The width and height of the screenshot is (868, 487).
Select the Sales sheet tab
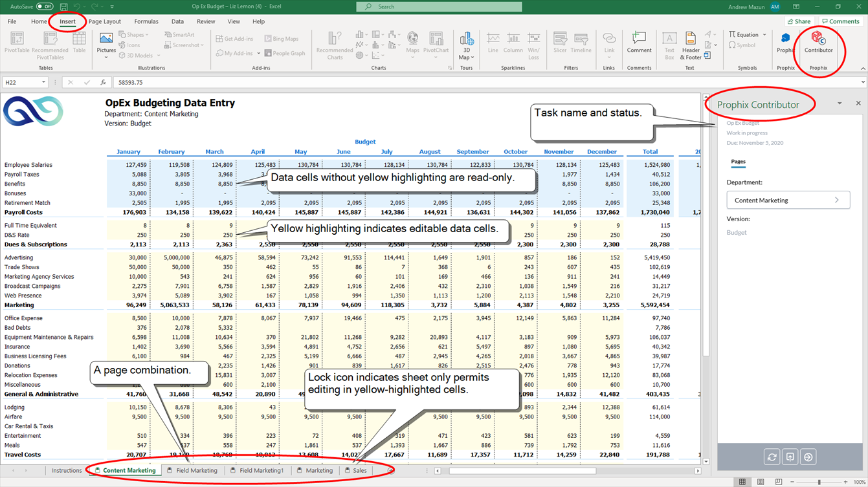[356, 470]
